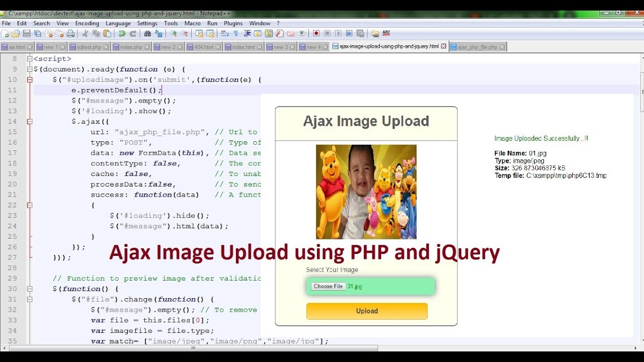Click the vertical scrollbar thumb of the editor
This screenshot has width=644, height=362.
[641, 92]
